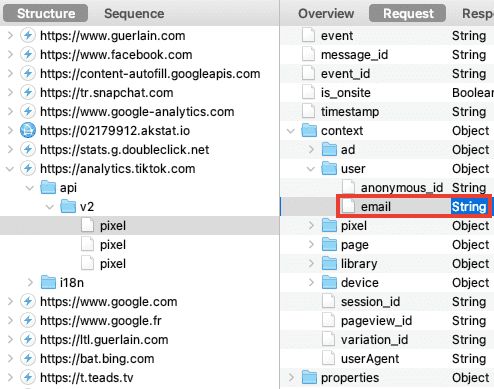Expand the bat.bing.com host node
This screenshot has width=494, height=389.
click(10, 359)
